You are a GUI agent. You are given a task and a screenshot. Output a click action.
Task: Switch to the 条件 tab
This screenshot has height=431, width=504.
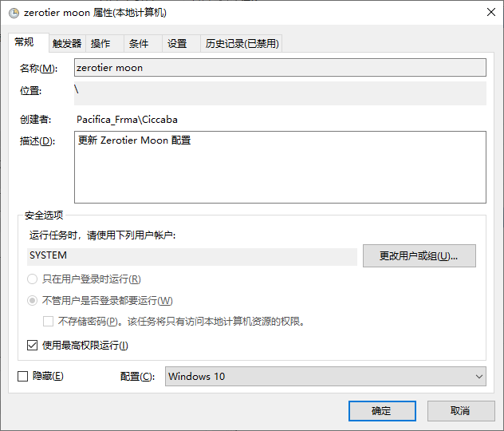coord(143,43)
